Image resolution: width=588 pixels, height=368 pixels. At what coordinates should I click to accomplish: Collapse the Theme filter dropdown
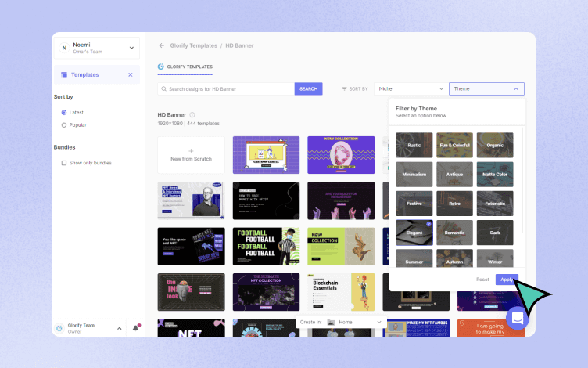(x=486, y=89)
